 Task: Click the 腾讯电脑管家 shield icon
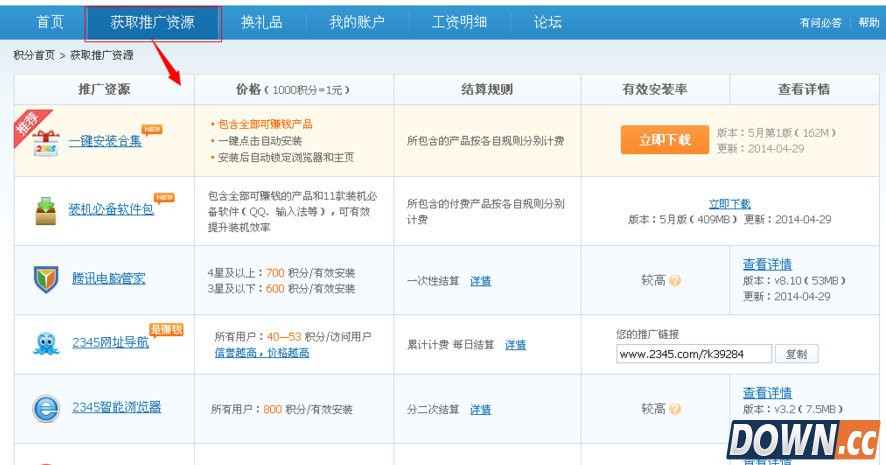click(46, 280)
